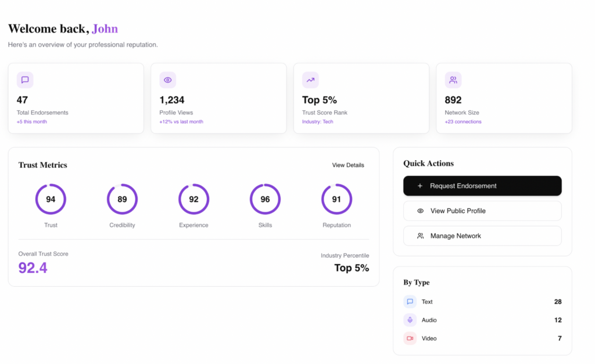Select the eye icon above Profile Views

click(x=167, y=80)
